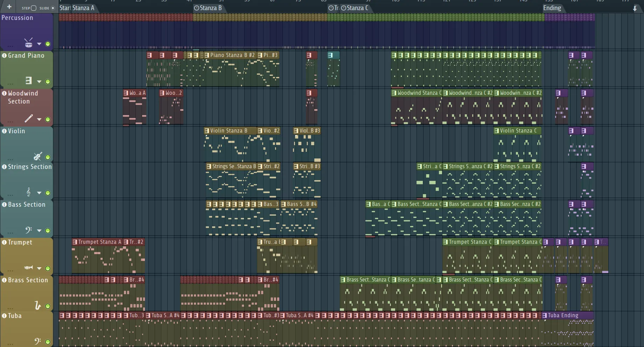
Task: Click the violin icon on Violin track
Action: coord(37,156)
